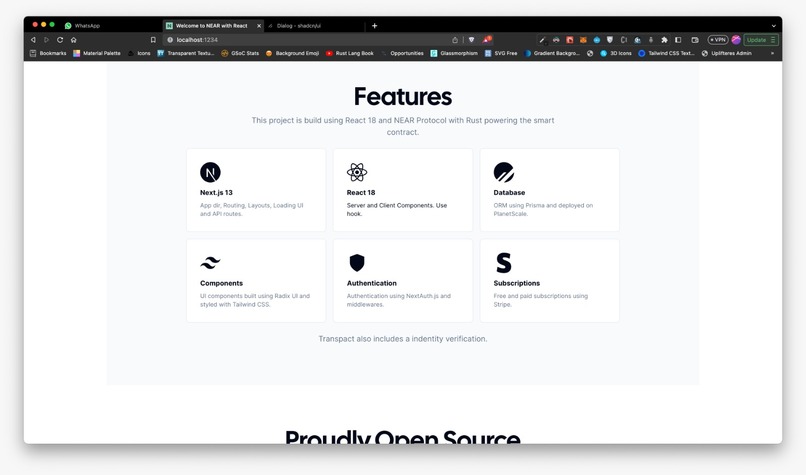Open the GSoC Stats bookmark
The image size is (806, 475).
[x=240, y=53]
